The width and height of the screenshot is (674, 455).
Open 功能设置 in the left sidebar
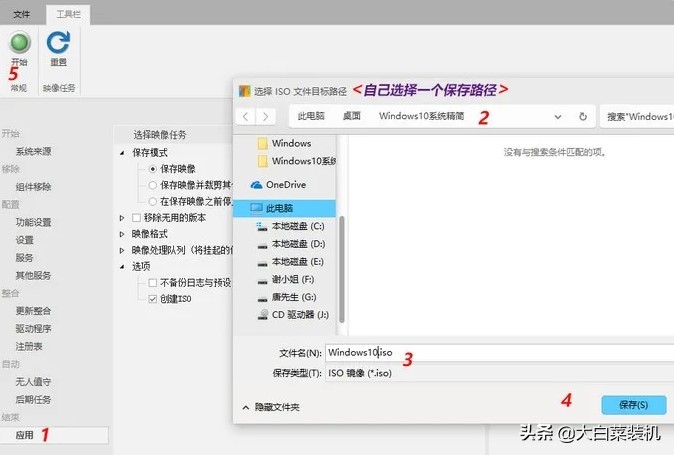pyautogui.click(x=34, y=222)
